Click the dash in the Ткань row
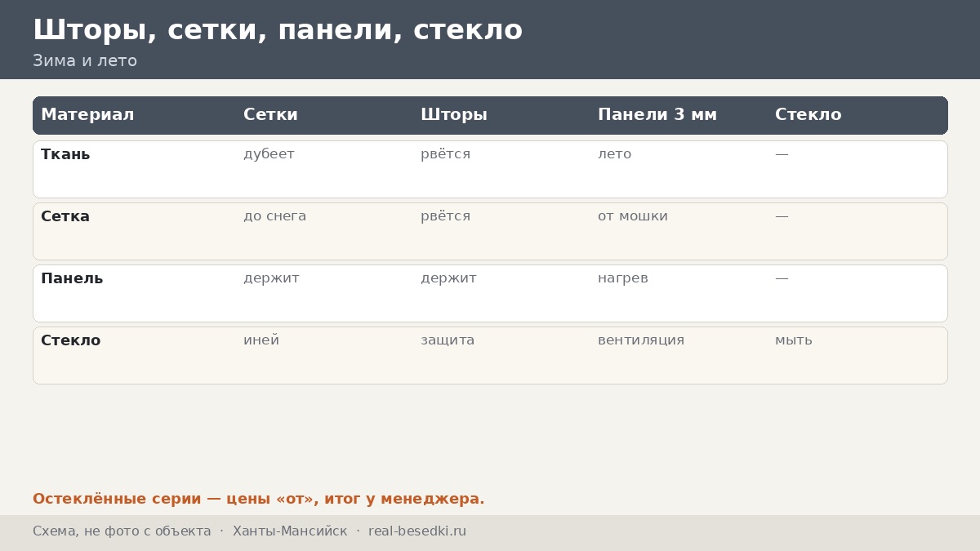 tap(782, 154)
